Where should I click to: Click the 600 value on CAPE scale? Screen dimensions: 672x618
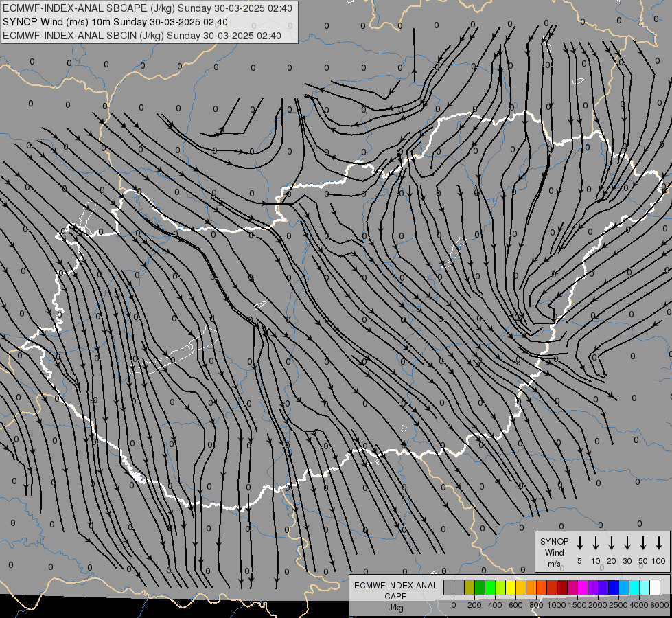[515, 605]
